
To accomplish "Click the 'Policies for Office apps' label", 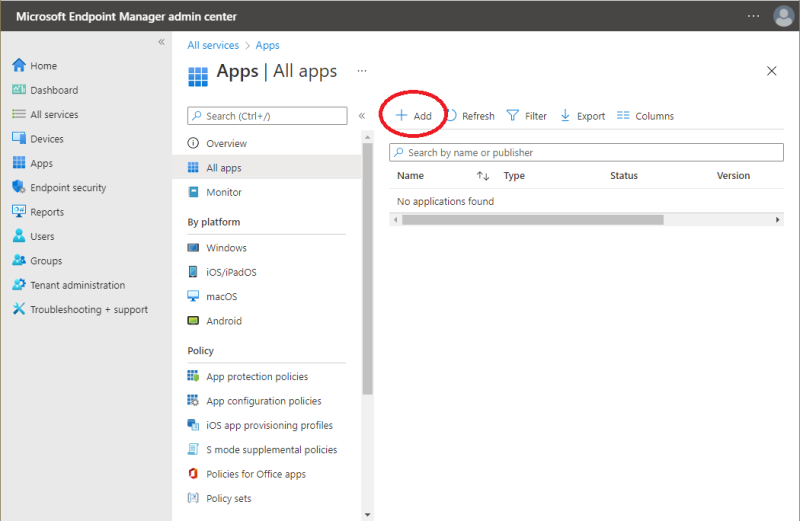I will pyautogui.click(x=256, y=474).
